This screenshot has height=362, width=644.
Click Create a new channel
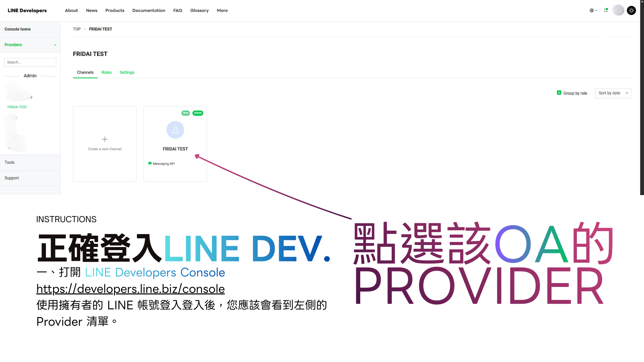pos(105,143)
